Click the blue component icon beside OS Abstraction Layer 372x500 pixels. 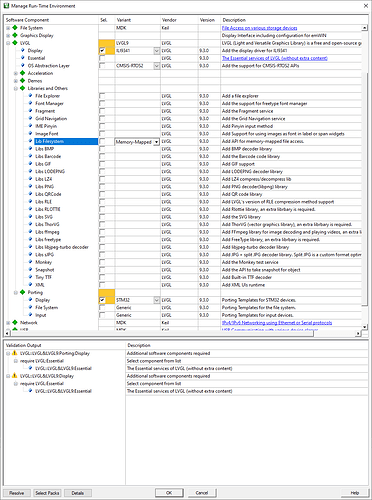tap(23, 65)
